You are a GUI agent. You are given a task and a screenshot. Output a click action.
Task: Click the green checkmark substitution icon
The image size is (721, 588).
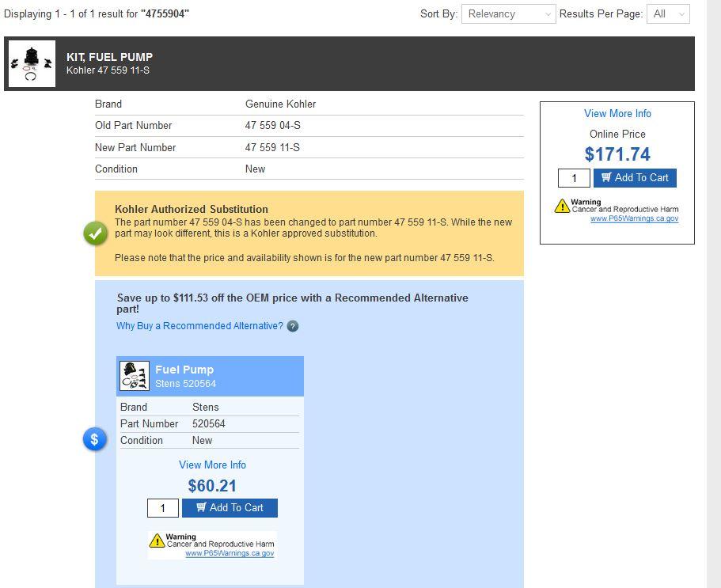[95, 233]
